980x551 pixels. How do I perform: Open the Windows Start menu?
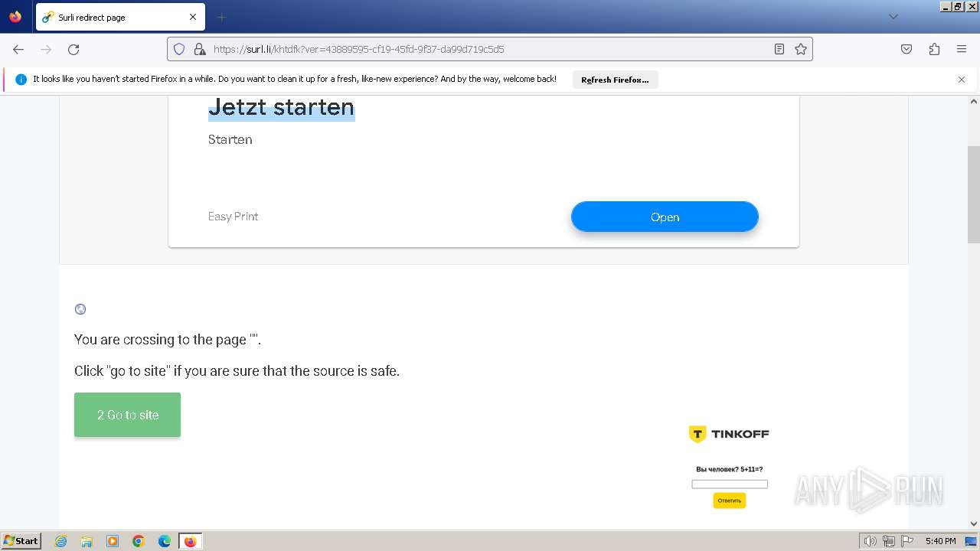(x=21, y=541)
